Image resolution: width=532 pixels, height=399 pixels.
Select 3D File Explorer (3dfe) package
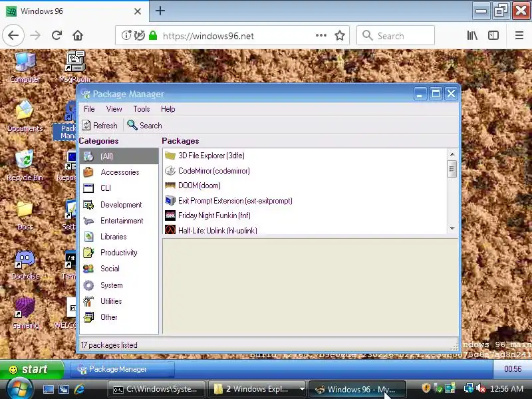tap(305, 156)
